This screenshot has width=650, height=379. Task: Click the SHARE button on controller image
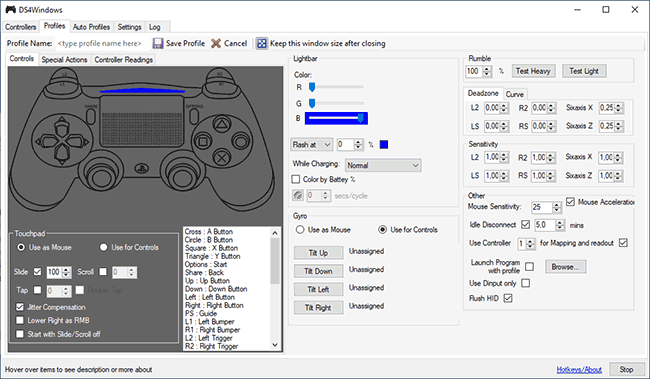click(x=91, y=117)
